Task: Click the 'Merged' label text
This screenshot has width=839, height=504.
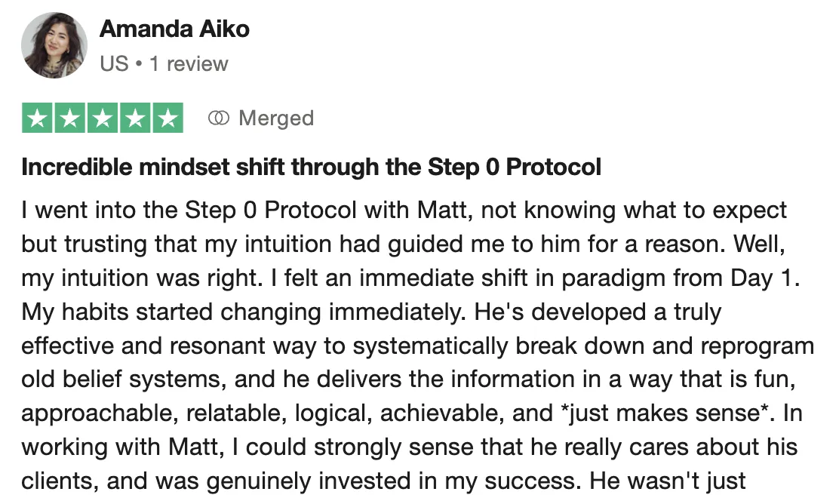Action: coord(276,118)
